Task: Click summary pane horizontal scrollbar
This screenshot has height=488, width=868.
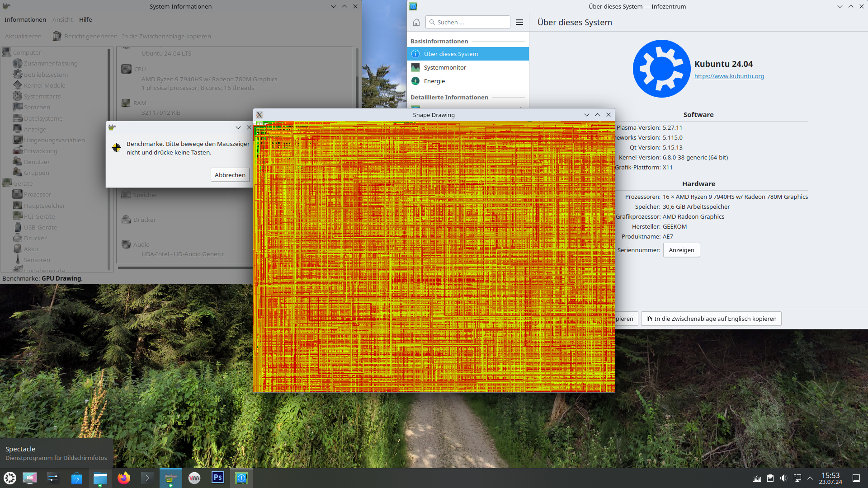Action: [185, 268]
